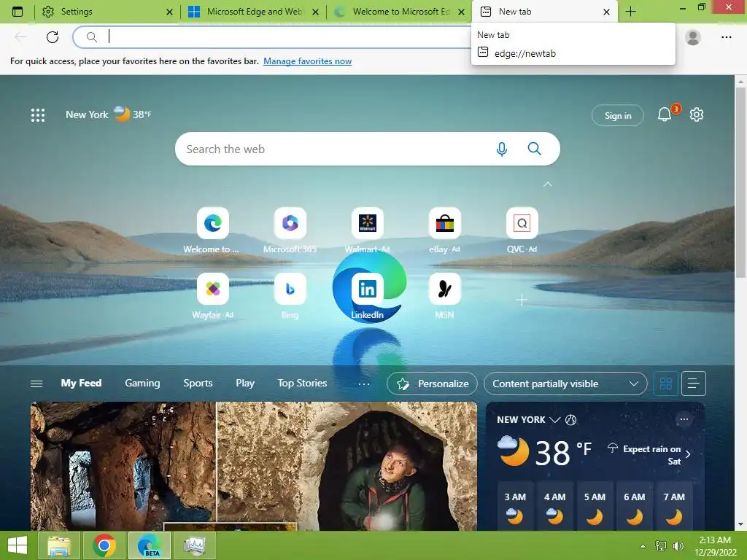Open the Walmart quick link
Viewport: 747px width, 560px height.
(368, 230)
